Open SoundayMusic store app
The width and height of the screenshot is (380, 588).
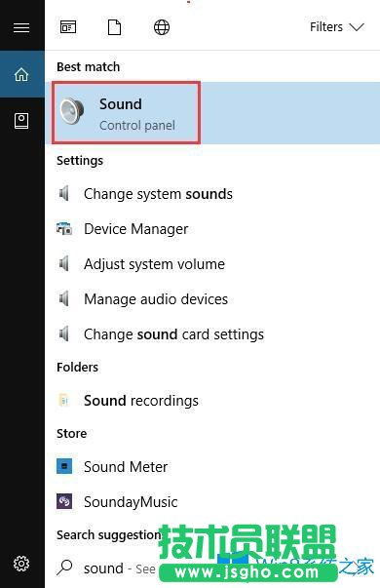click(x=212, y=502)
